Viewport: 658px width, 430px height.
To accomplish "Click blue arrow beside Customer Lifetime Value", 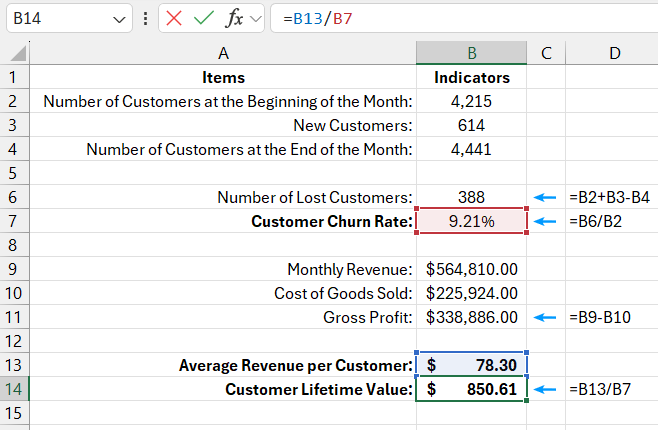I will (546, 390).
